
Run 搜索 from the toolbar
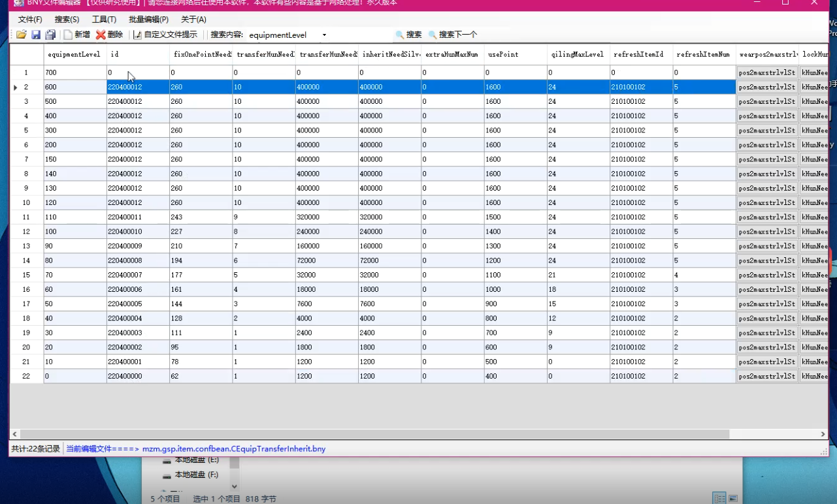pyautogui.click(x=409, y=35)
